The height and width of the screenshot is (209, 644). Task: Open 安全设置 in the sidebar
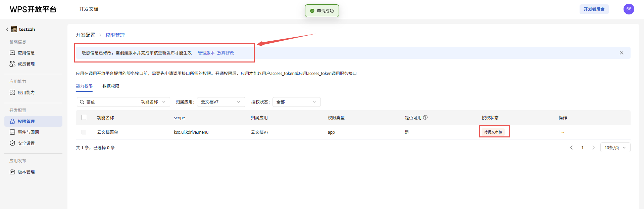point(26,143)
